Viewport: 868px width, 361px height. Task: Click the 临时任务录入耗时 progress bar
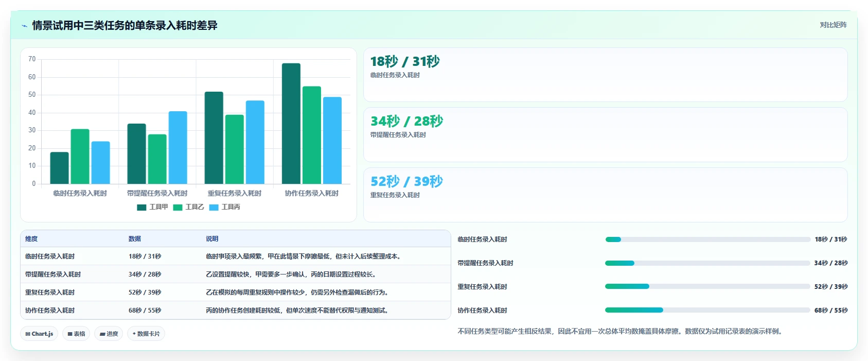(707, 239)
